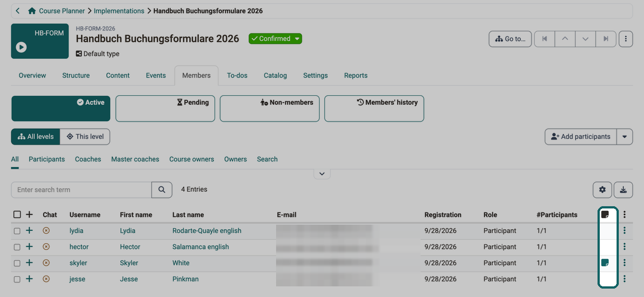
Task: Open arrow next to Add participants
Action: [625, 137]
